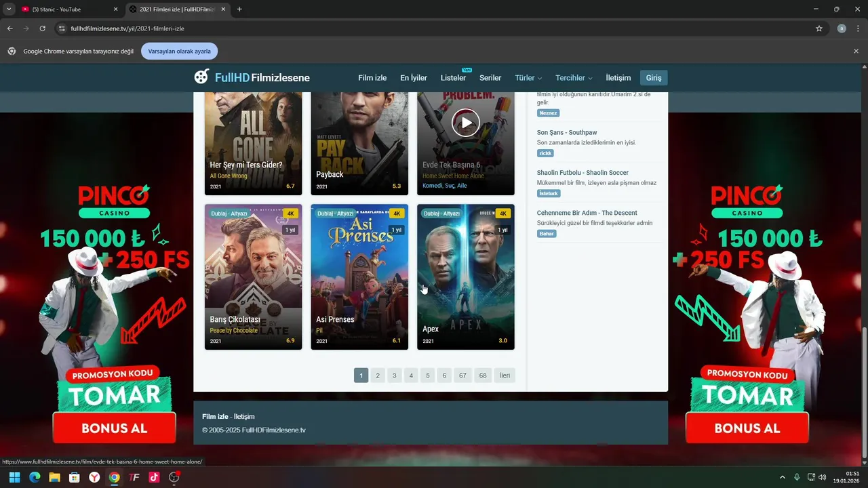The height and width of the screenshot is (488, 868).
Task: Open Yandex Browser from taskbar
Action: click(94, 477)
